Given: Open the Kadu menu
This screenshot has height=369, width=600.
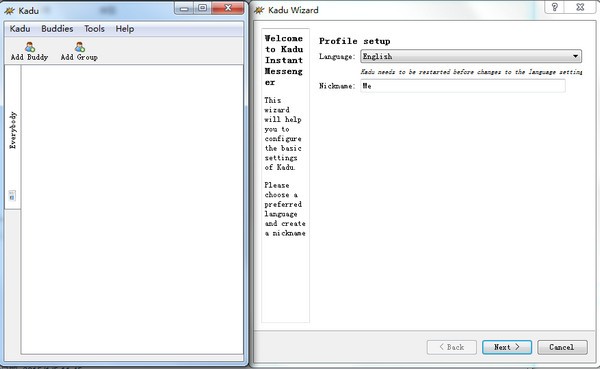Looking at the screenshot, I should pyautogui.click(x=20, y=29).
